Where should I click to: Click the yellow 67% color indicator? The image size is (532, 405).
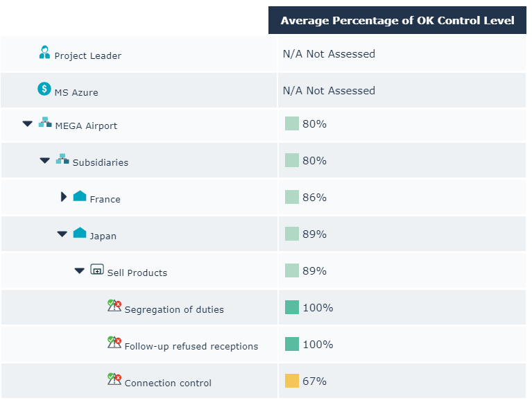[x=292, y=381]
